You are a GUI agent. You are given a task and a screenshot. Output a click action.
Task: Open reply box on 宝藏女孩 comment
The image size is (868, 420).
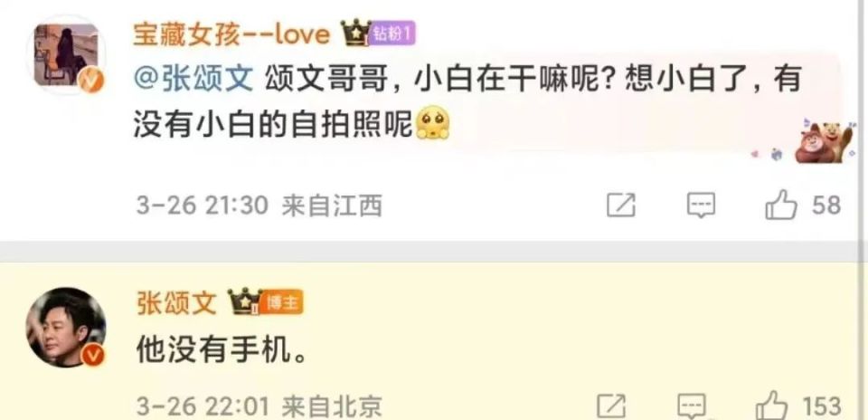(x=701, y=205)
